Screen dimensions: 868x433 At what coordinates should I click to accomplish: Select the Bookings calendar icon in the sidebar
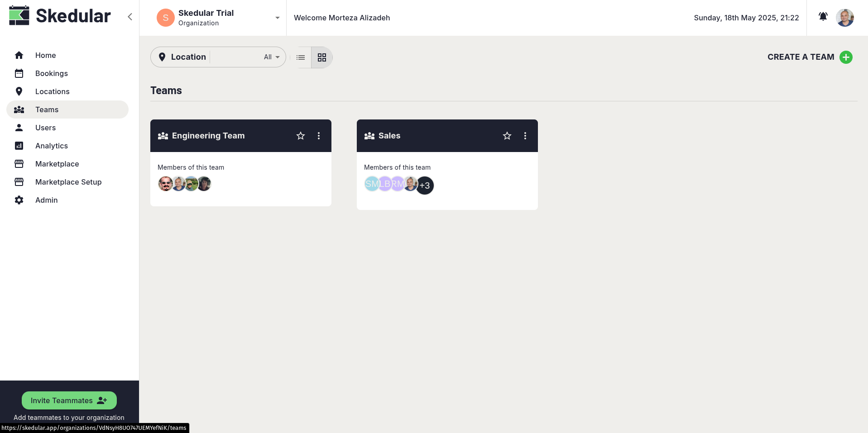(x=19, y=73)
